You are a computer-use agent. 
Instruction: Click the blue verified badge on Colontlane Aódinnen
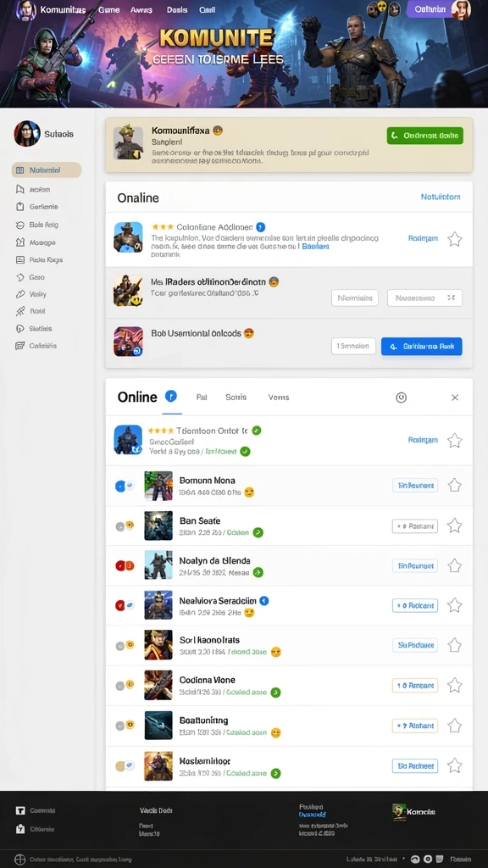click(261, 227)
